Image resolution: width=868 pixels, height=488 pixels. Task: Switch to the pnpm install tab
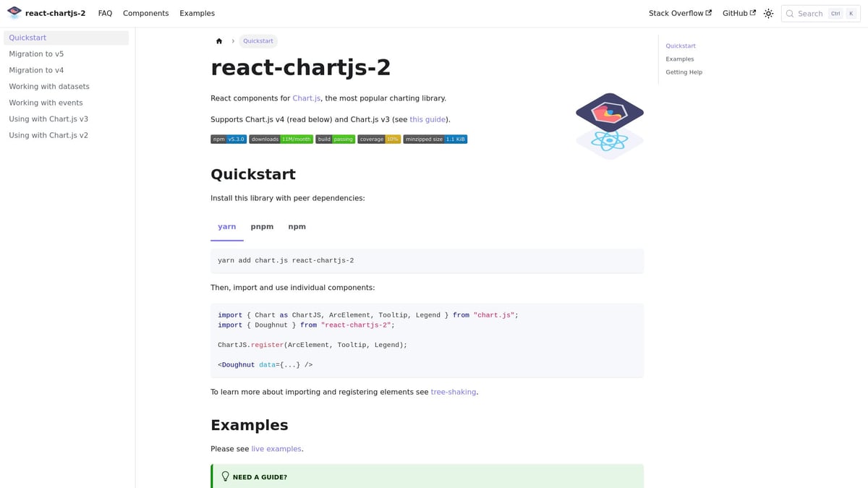click(x=262, y=227)
